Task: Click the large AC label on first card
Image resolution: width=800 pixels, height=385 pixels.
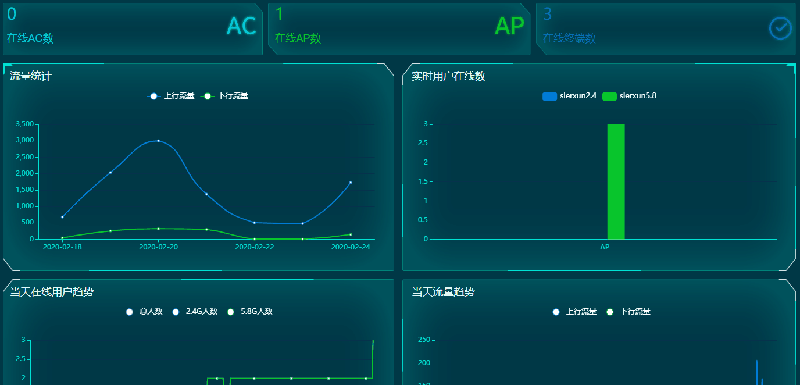Action: [241, 27]
